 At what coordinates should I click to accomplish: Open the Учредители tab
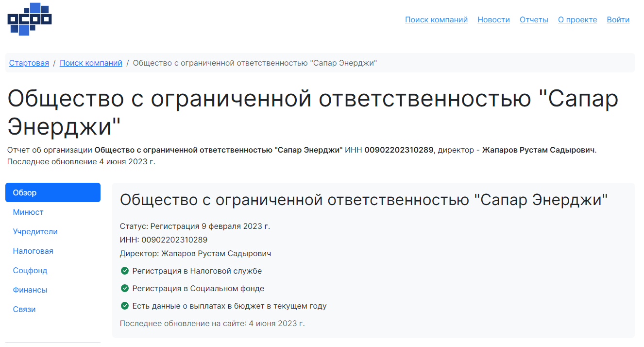[35, 231]
